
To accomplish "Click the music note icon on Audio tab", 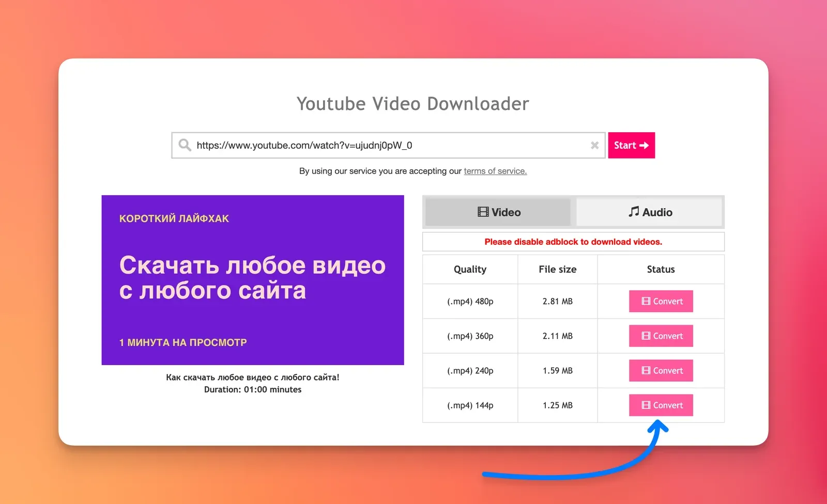I will (634, 212).
